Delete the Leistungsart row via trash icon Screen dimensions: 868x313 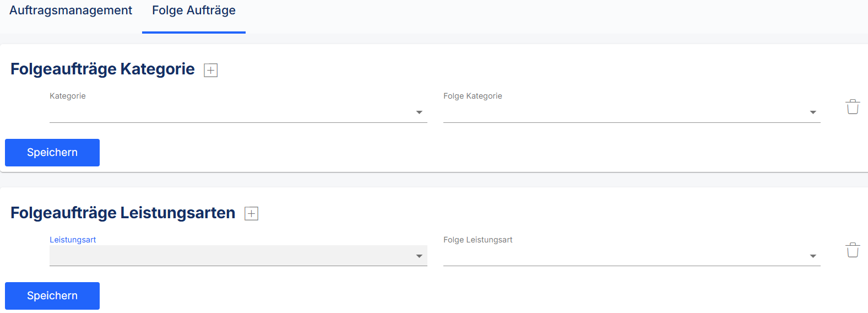(x=853, y=250)
